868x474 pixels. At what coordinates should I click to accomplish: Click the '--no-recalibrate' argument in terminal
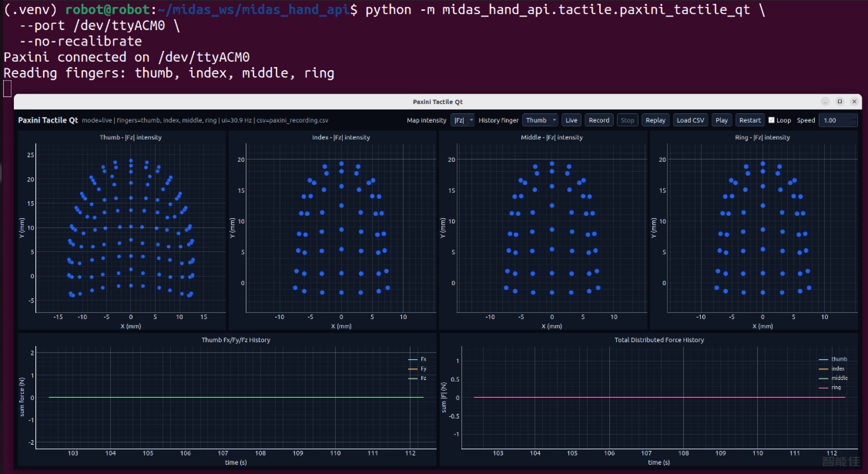click(80, 41)
